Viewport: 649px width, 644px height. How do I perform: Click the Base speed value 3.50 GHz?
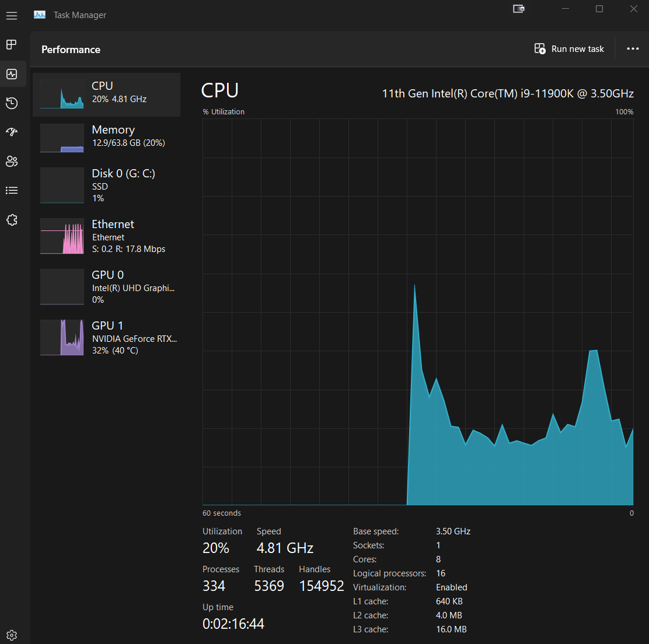pos(453,531)
